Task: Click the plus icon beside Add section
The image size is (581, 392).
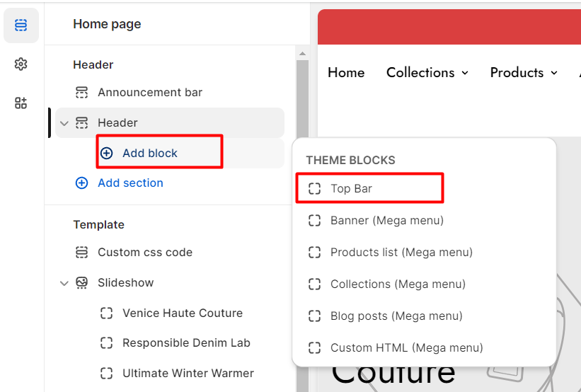Action: point(81,183)
